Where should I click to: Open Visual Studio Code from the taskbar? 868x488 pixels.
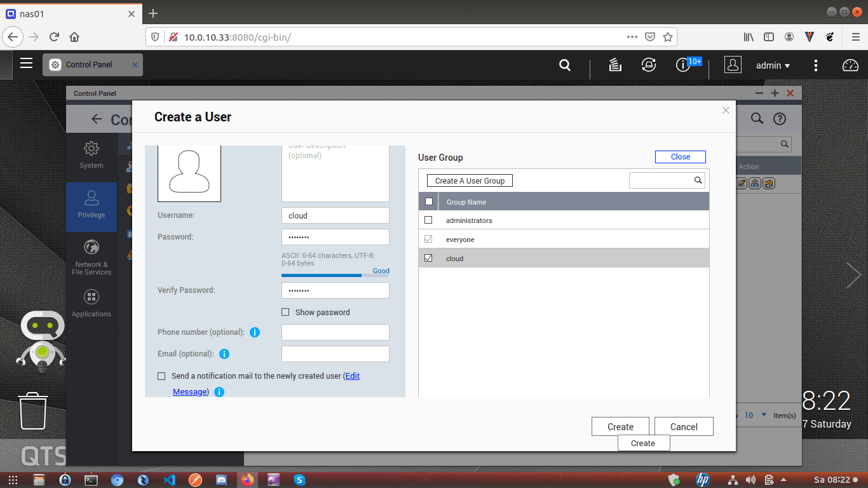[x=169, y=480]
